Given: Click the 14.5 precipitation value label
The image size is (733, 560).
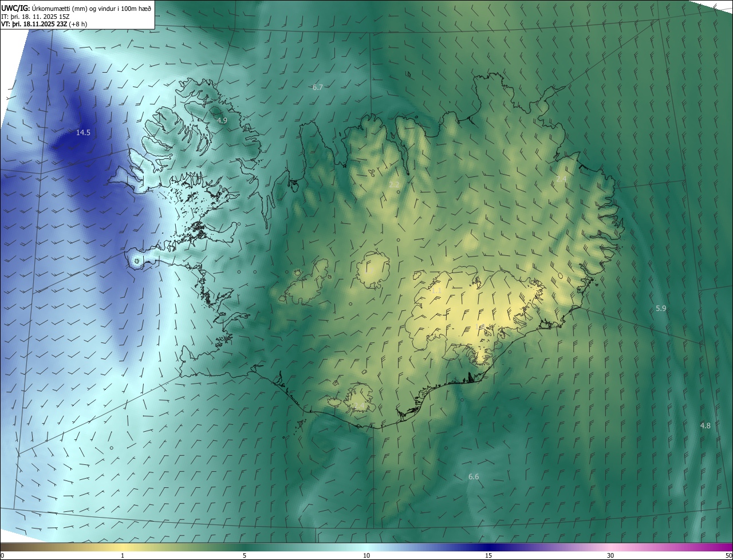Looking at the screenshot, I should pos(83,132).
